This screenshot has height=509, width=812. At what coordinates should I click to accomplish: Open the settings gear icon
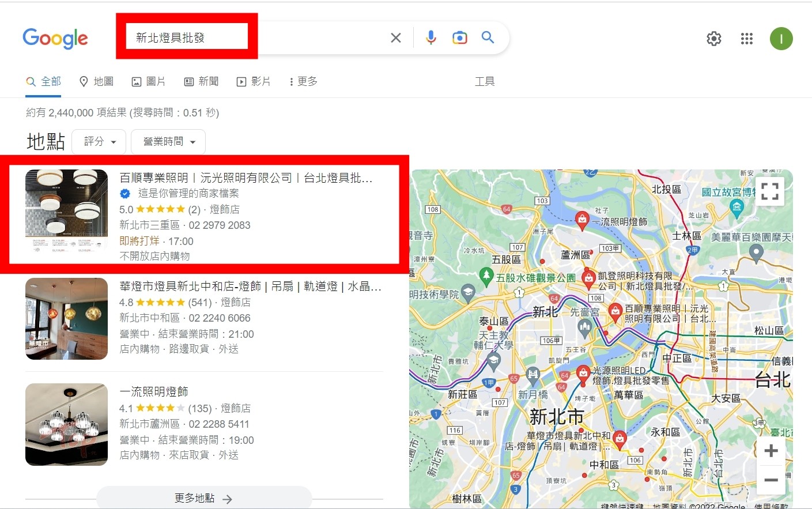(714, 39)
